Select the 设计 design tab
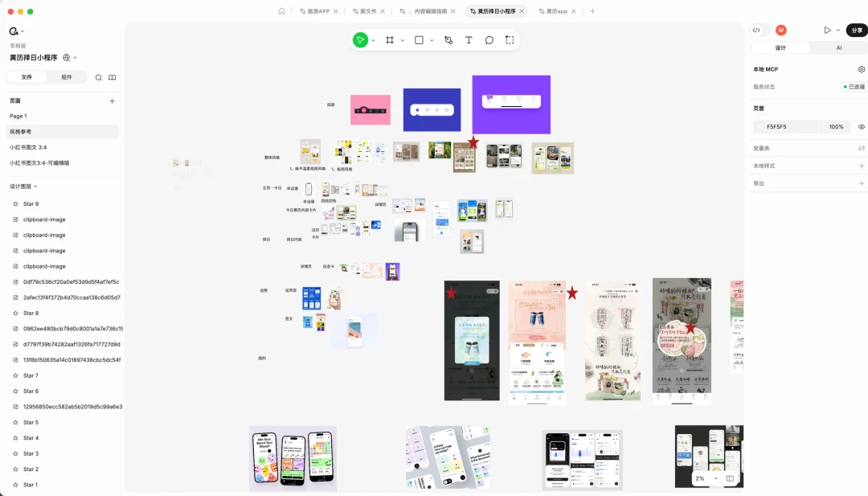Image resolution: width=868 pixels, height=496 pixels. point(780,47)
